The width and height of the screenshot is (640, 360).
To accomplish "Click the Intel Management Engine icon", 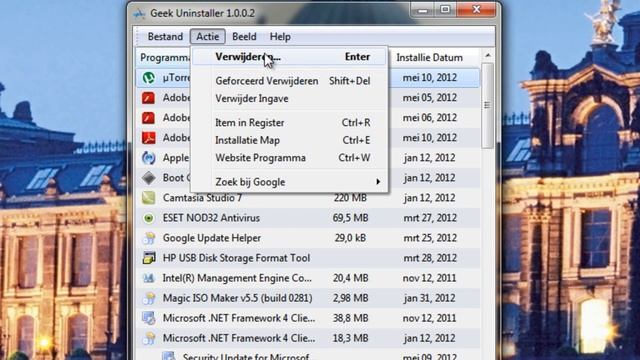I will click(x=149, y=278).
